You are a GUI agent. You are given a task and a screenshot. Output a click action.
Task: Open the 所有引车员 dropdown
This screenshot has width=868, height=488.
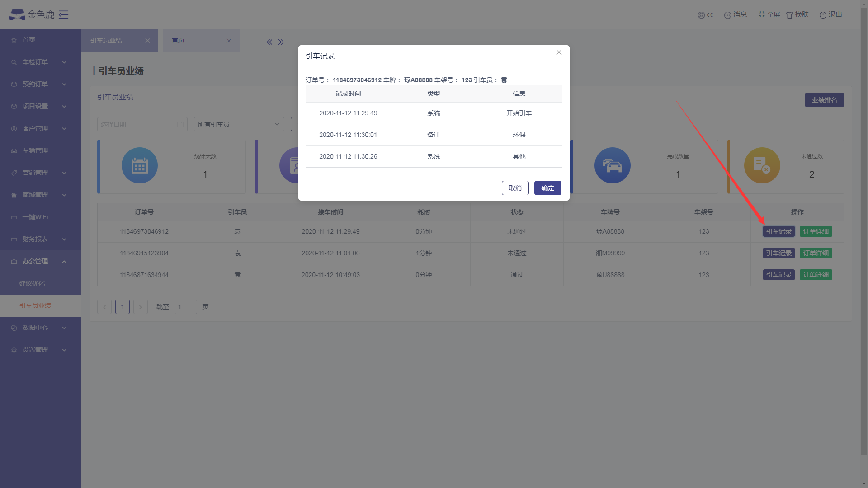(239, 124)
